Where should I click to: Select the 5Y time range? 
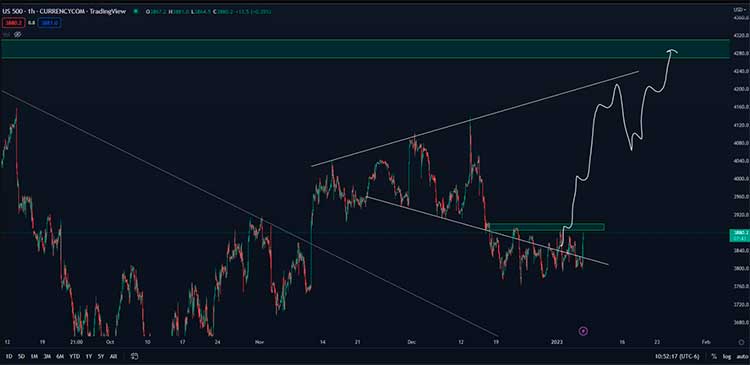(x=101, y=356)
